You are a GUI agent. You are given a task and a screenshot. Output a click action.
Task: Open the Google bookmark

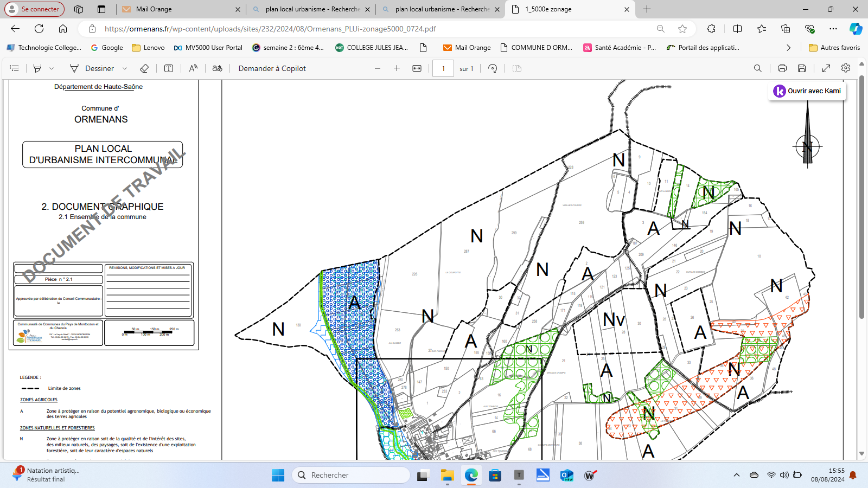(107, 48)
